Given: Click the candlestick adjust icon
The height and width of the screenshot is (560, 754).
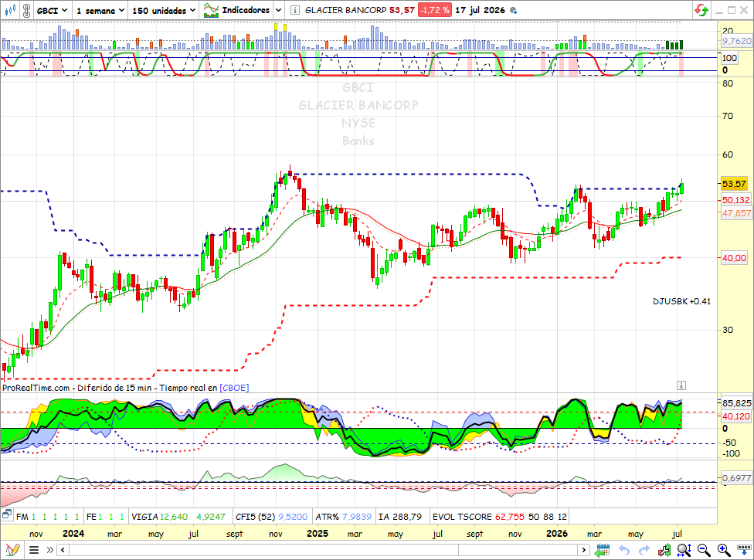Looking at the screenshot, I should pyautogui.click(x=664, y=549).
